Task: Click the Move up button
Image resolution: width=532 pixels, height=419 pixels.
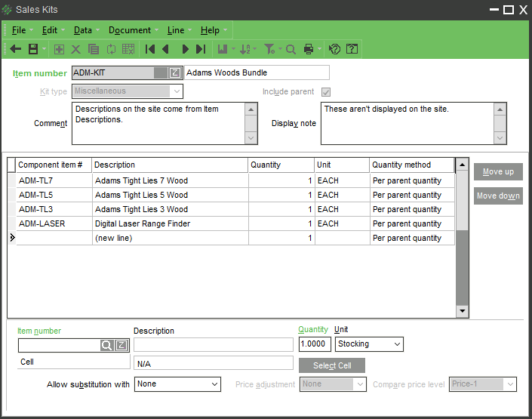Action: tap(498, 171)
